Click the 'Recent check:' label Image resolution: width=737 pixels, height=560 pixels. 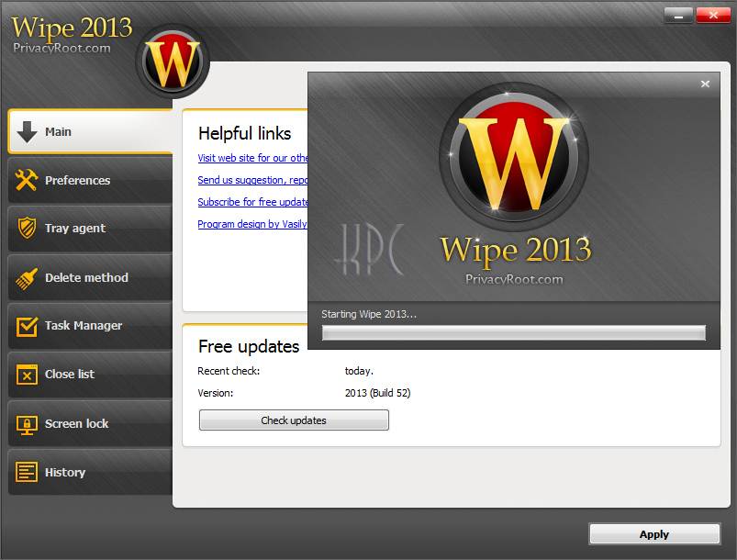pyautogui.click(x=229, y=371)
